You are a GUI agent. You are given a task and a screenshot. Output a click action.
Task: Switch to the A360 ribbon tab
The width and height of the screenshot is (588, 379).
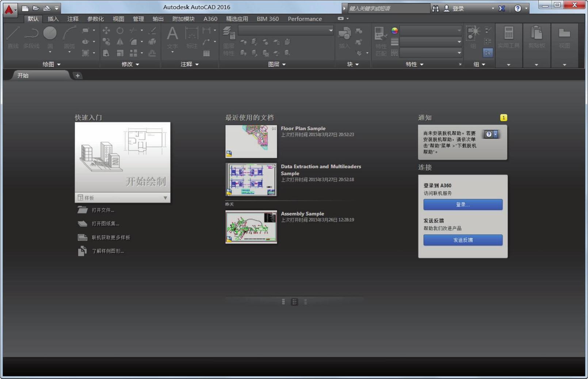click(210, 19)
